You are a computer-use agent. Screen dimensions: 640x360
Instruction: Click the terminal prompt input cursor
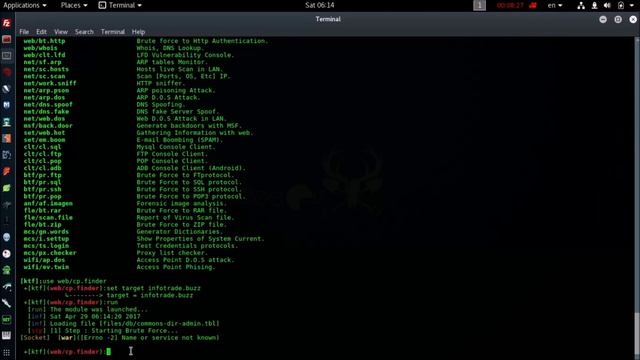109,351
